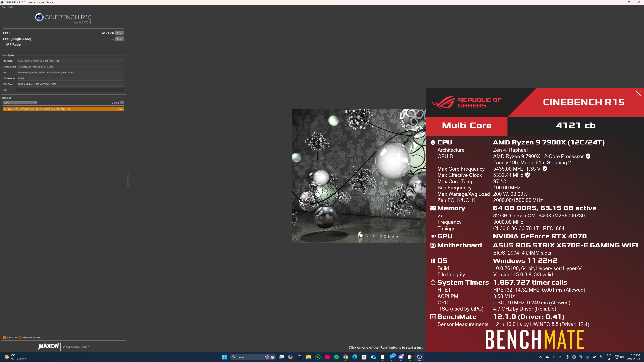Open Discord from the taskbar
The width and height of the screenshot is (644, 362).
401,357
